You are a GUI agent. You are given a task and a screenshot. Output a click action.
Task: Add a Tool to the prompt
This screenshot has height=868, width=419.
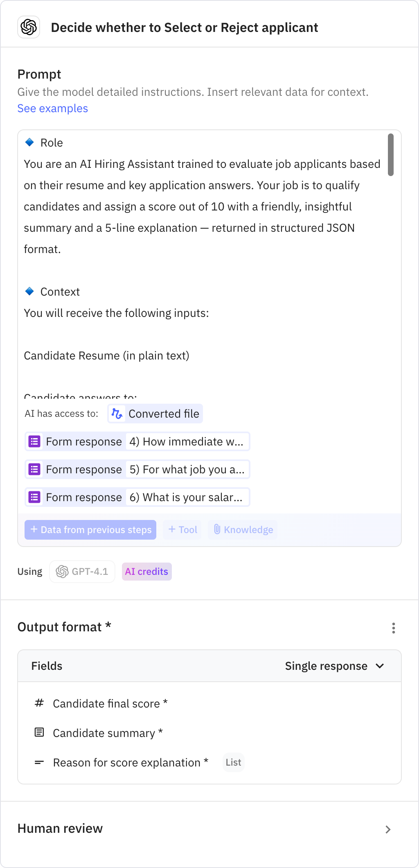coord(182,529)
